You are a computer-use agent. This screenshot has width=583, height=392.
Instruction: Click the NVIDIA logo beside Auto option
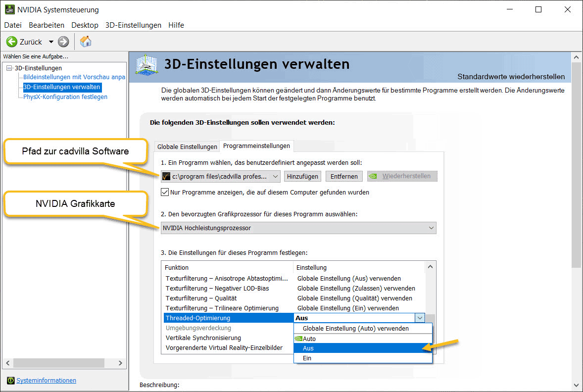point(298,339)
